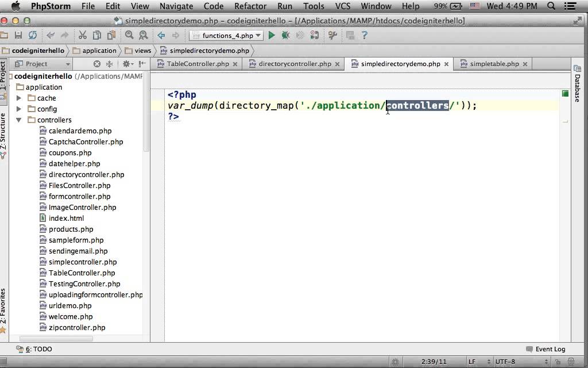Viewport: 588px width, 368px height.
Task: Switch to simpletable.php tab
Action: 494,64
